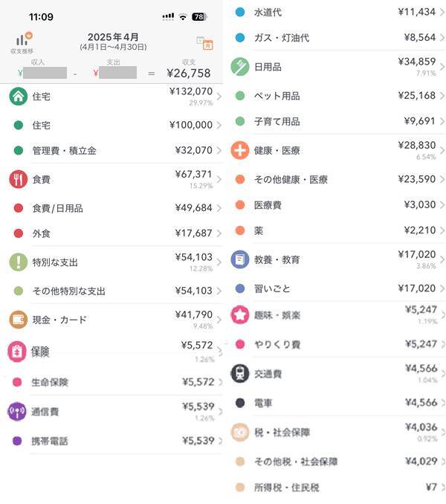Expand the 外食 row chevron
The width and height of the screenshot is (446, 504).
(219, 233)
